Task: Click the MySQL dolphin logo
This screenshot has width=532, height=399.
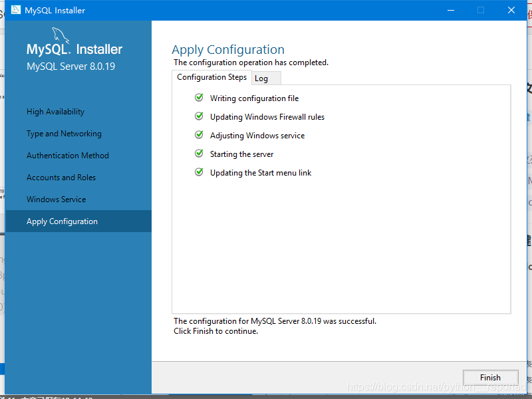Action: [61, 35]
